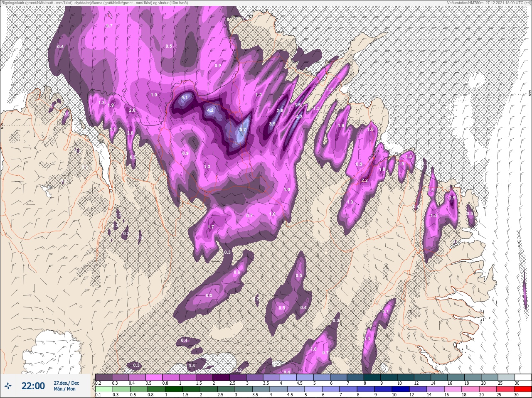Image resolution: width=532 pixels, height=398 pixels.
Task: Click the 3.8 snowfall value label
Action: [x=280, y=111]
